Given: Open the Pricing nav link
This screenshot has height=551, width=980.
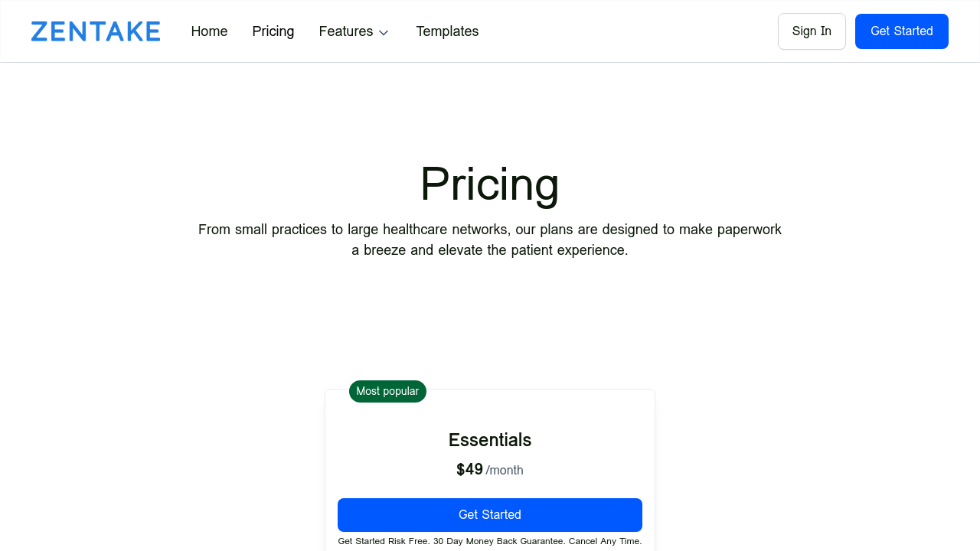Looking at the screenshot, I should coord(273,31).
